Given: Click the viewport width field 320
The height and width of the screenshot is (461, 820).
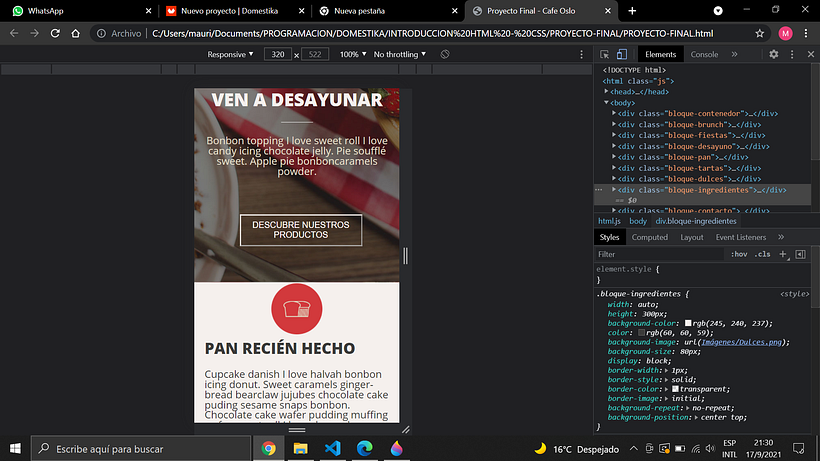Looking at the screenshot, I should tap(278, 54).
